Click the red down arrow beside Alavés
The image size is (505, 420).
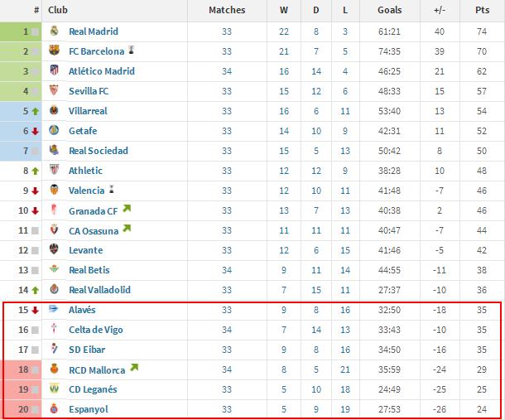35,310
